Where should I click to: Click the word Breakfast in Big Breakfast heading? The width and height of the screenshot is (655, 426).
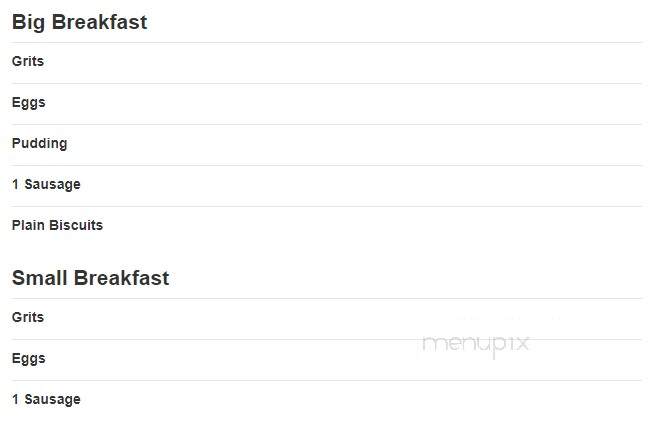[x=99, y=22]
